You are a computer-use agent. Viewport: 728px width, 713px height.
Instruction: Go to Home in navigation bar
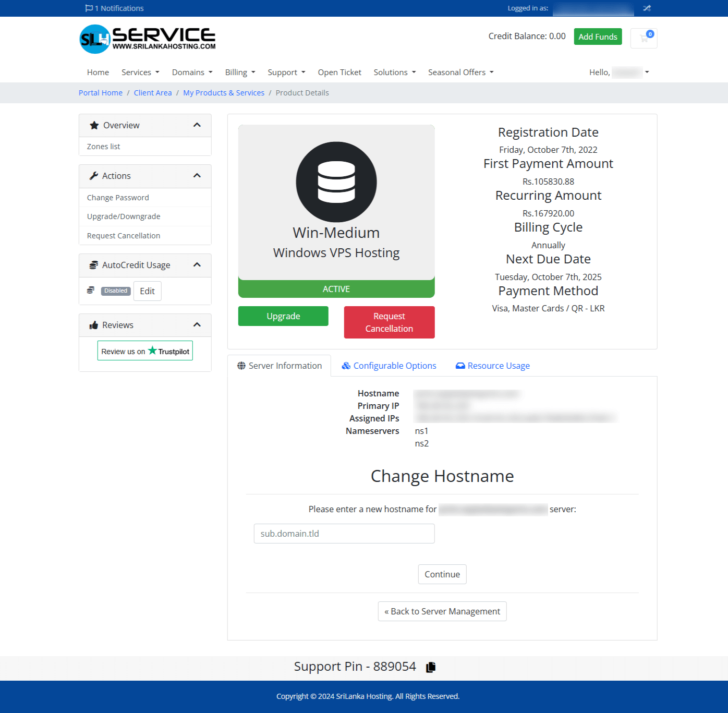[x=98, y=72]
